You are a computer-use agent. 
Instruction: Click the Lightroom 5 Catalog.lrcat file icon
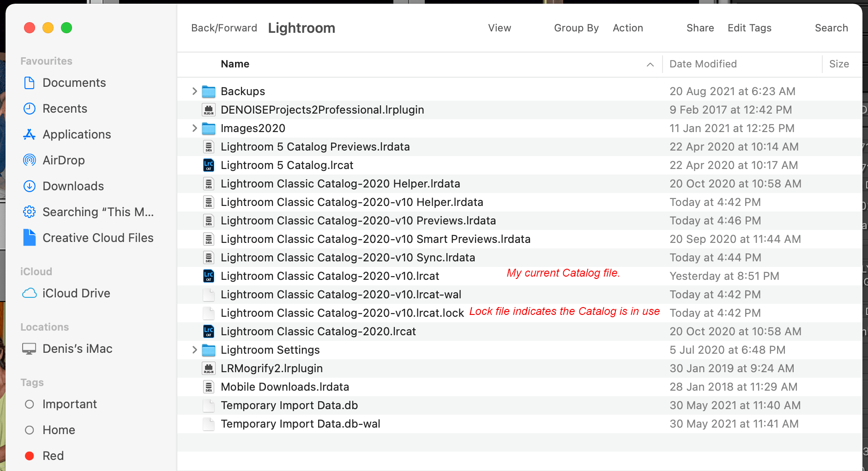209,165
